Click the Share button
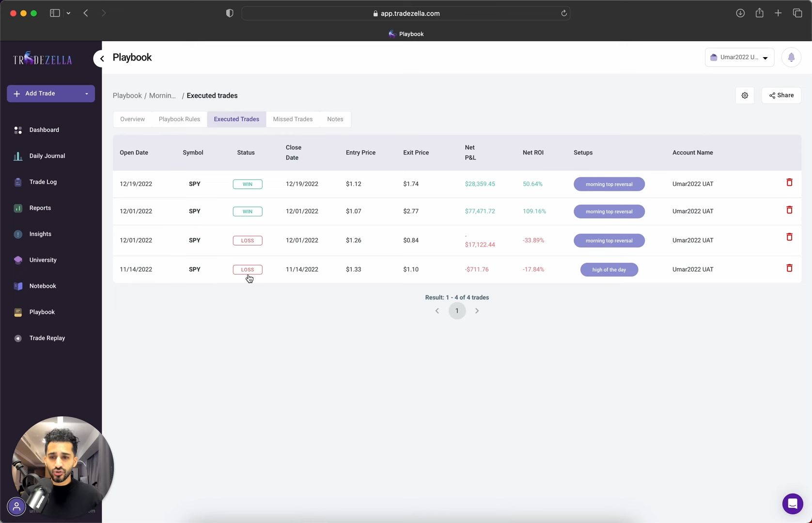This screenshot has height=523, width=812. [x=781, y=95]
